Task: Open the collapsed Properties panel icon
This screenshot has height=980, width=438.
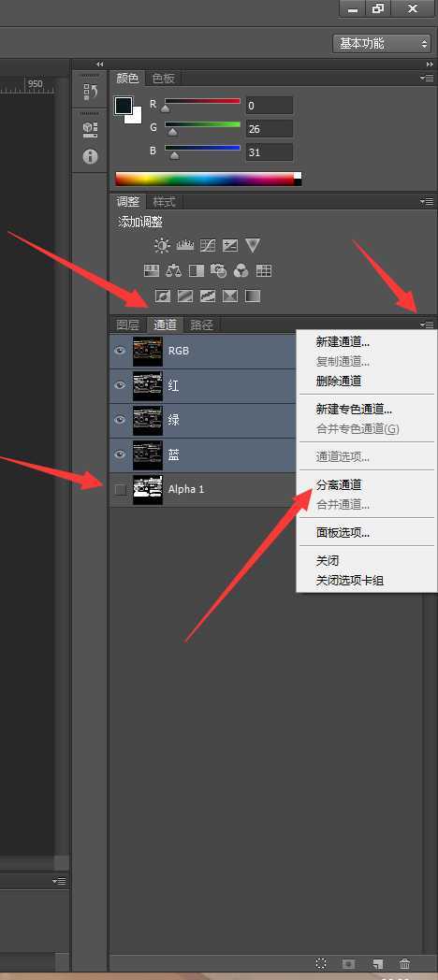Action: point(90,129)
